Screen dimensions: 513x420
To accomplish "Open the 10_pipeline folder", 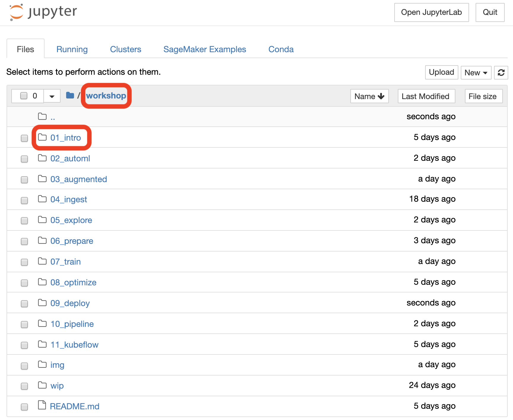I will click(72, 324).
